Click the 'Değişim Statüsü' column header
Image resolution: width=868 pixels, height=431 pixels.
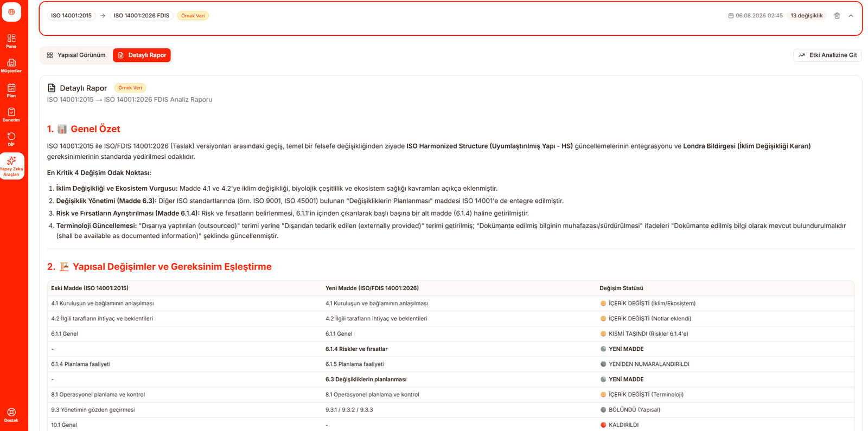621,288
